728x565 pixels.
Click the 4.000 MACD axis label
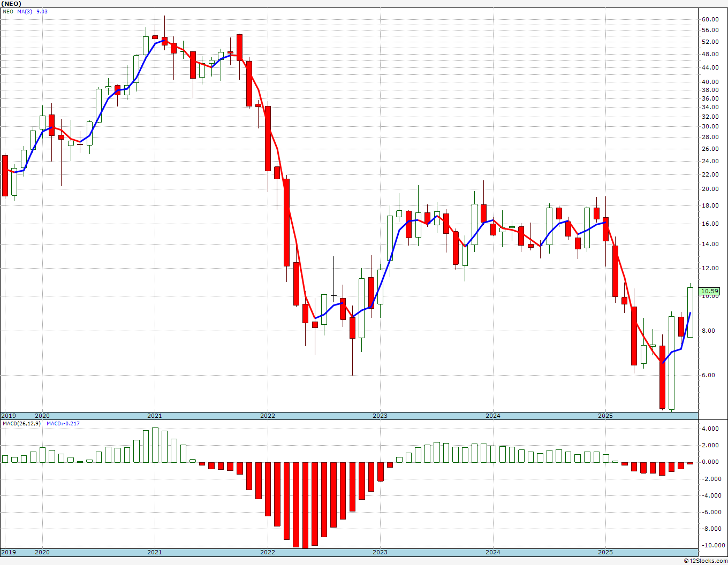point(710,429)
